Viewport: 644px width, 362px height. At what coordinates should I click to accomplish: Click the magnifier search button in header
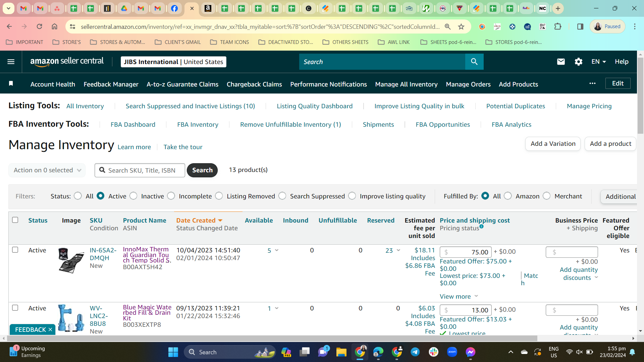(x=474, y=62)
